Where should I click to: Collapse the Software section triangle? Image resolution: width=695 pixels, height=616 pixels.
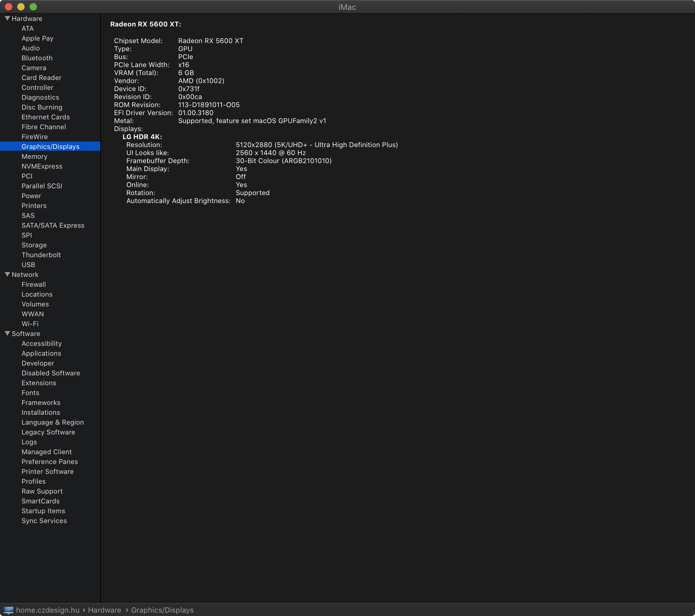[x=7, y=334]
